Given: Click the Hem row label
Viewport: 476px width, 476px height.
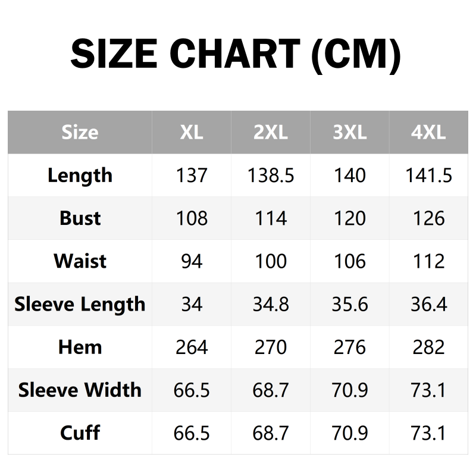Looking at the screenshot, I should click(80, 347).
